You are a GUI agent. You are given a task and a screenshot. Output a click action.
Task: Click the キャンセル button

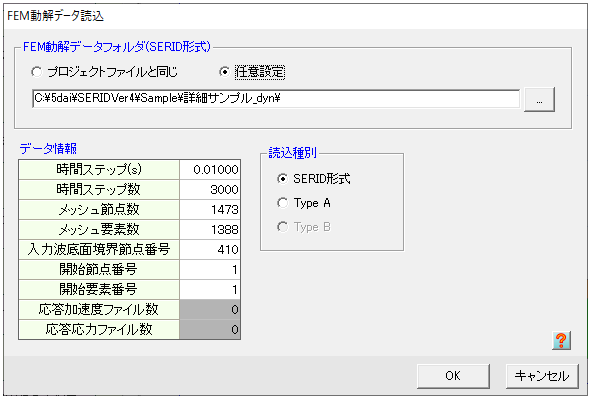tap(542, 376)
